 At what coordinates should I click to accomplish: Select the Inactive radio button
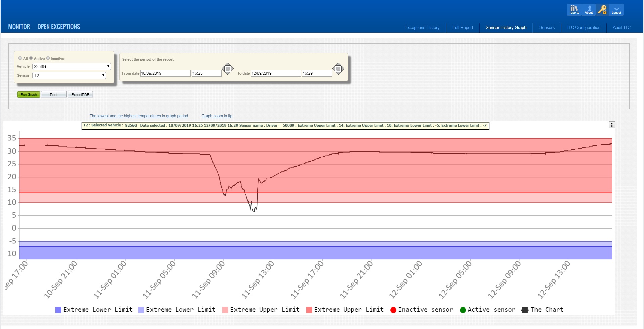coord(48,58)
